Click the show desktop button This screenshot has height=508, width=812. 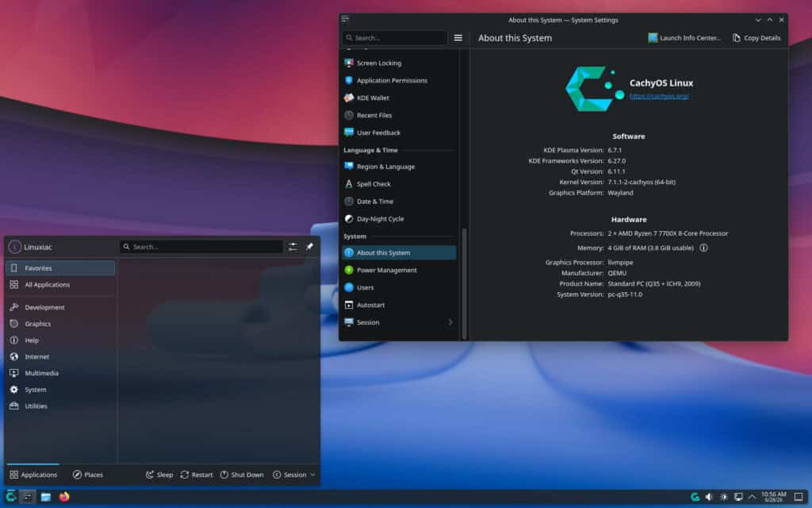point(799,497)
